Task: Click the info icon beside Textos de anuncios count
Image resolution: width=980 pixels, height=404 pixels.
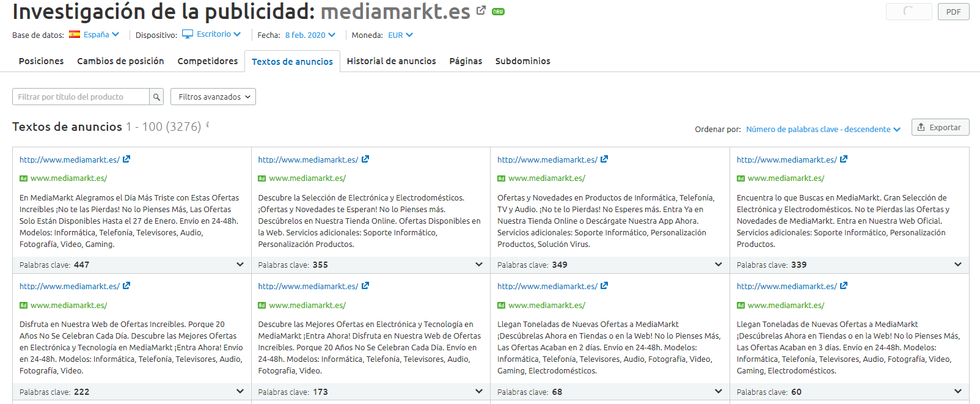Action: [x=208, y=125]
